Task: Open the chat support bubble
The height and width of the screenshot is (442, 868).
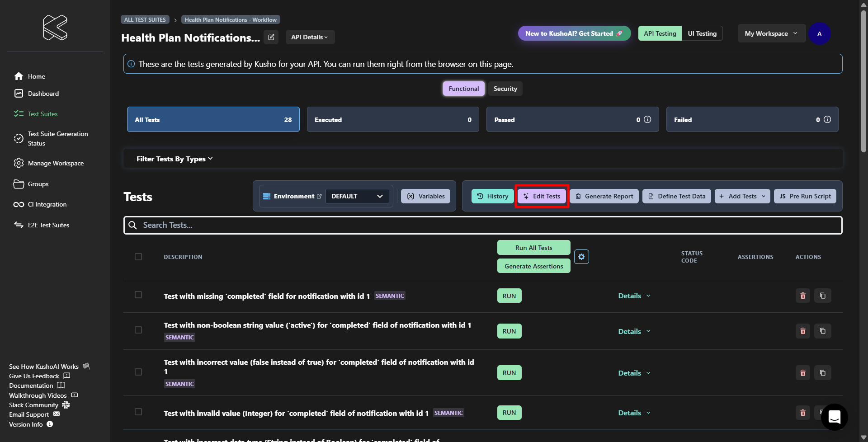Action: 834,417
